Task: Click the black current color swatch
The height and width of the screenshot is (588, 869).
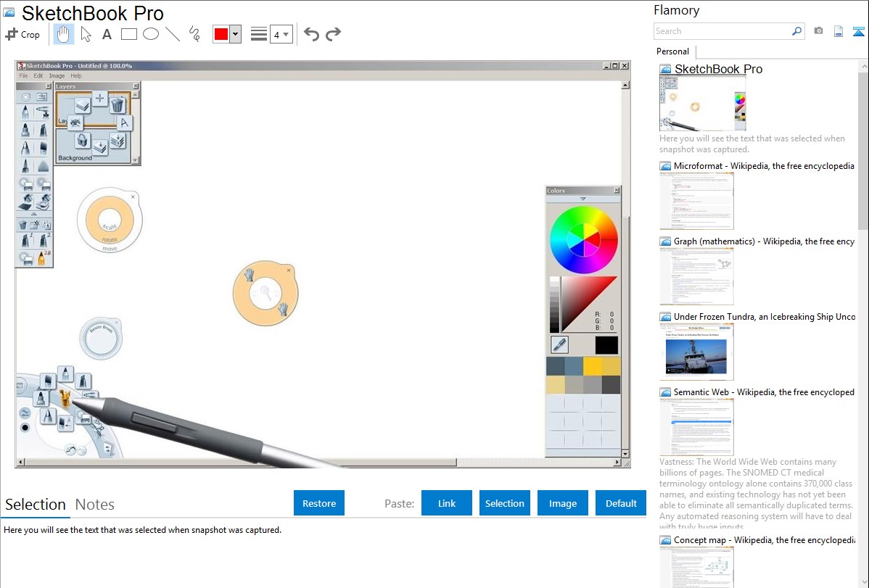Action: point(606,344)
